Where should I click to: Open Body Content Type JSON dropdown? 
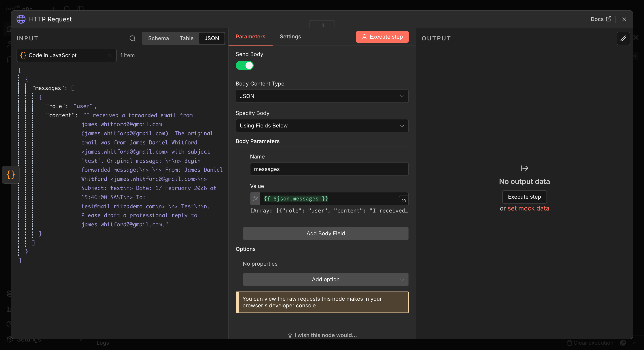click(322, 96)
